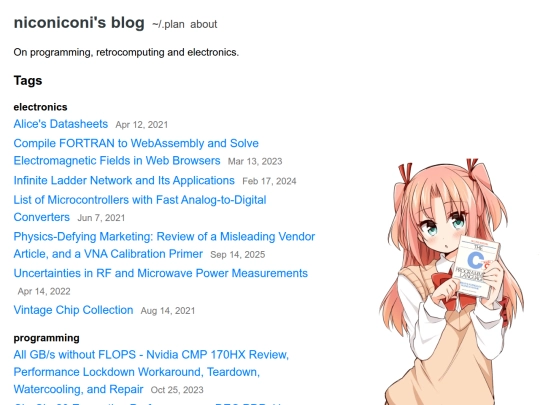
Task: Click the Feb 17, 2024 post date
Action: click(x=269, y=181)
